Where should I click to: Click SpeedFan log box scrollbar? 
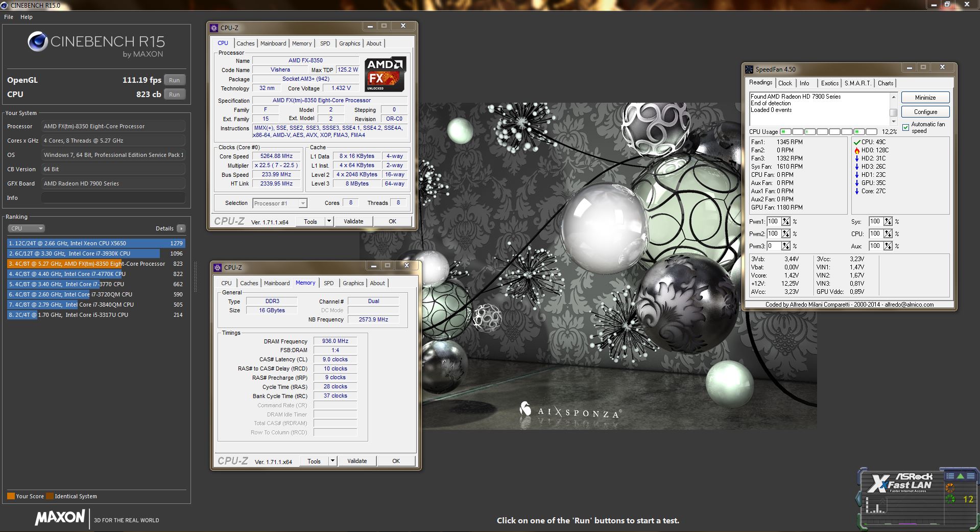coord(893,109)
